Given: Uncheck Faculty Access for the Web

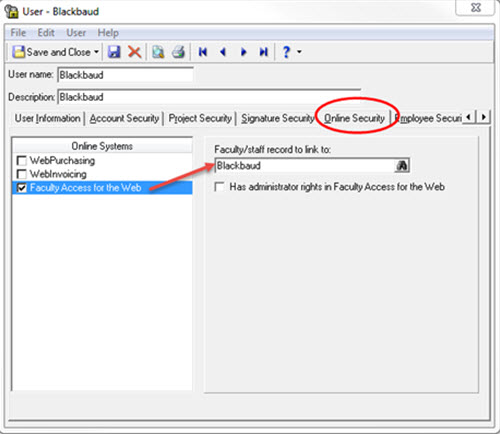Looking at the screenshot, I should pos(22,188).
